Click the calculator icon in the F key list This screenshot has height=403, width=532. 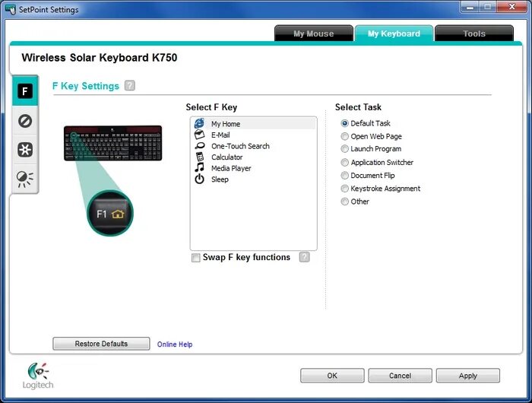(x=200, y=157)
